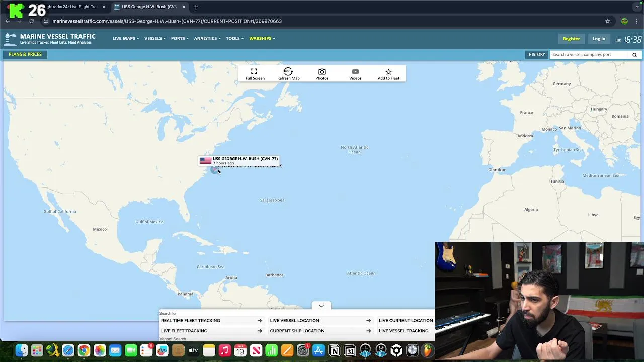Click the Log In button
The height and width of the screenshot is (362, 644).
tap(599, 39)
